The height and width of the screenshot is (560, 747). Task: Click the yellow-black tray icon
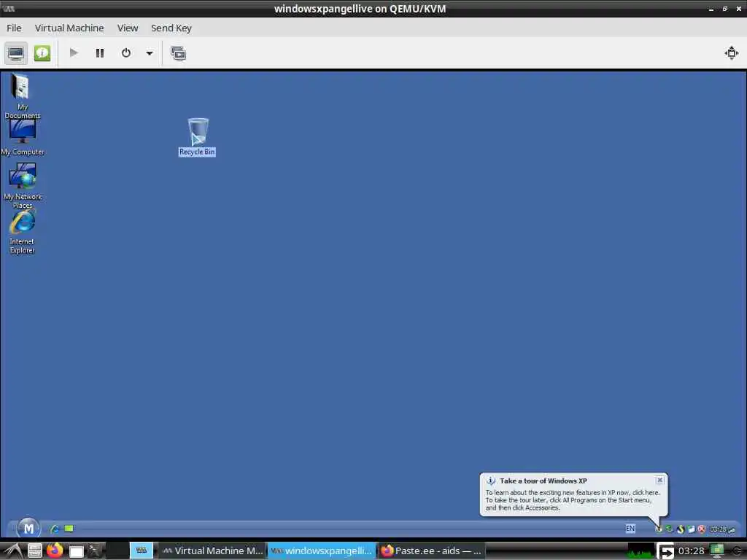[681, 529]
